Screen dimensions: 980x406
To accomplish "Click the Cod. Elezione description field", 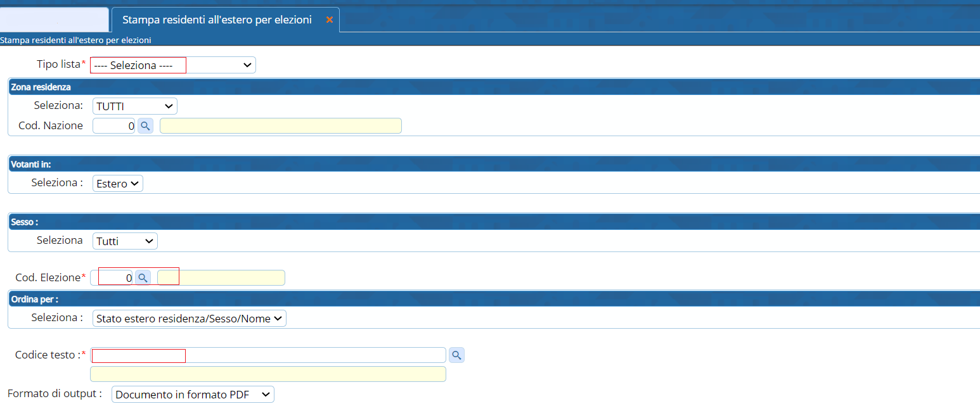I will coord(221,277).
